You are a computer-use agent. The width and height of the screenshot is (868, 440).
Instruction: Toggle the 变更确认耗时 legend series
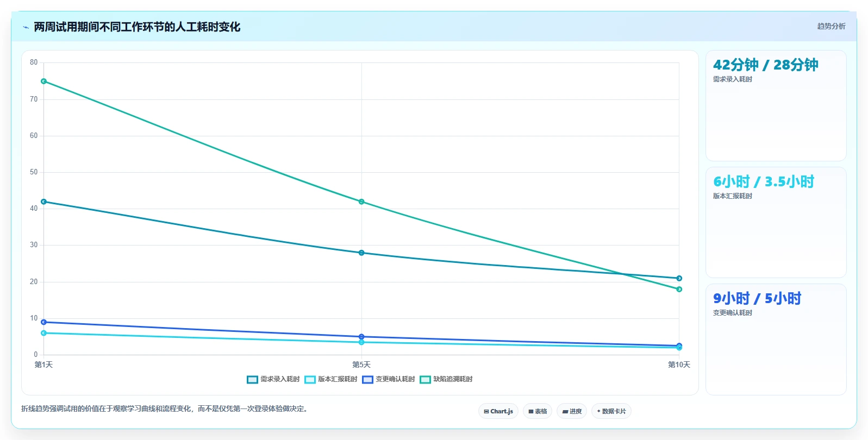[389, 379]
